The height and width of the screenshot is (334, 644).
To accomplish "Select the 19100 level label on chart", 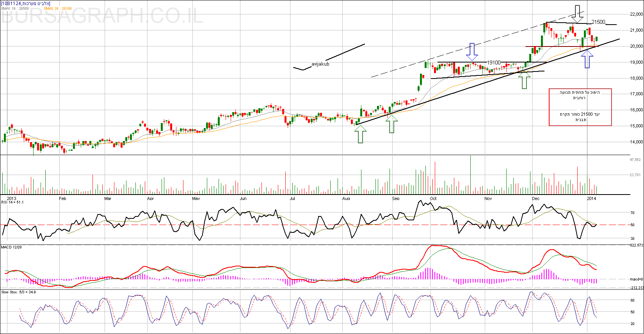I will point(494,63).
